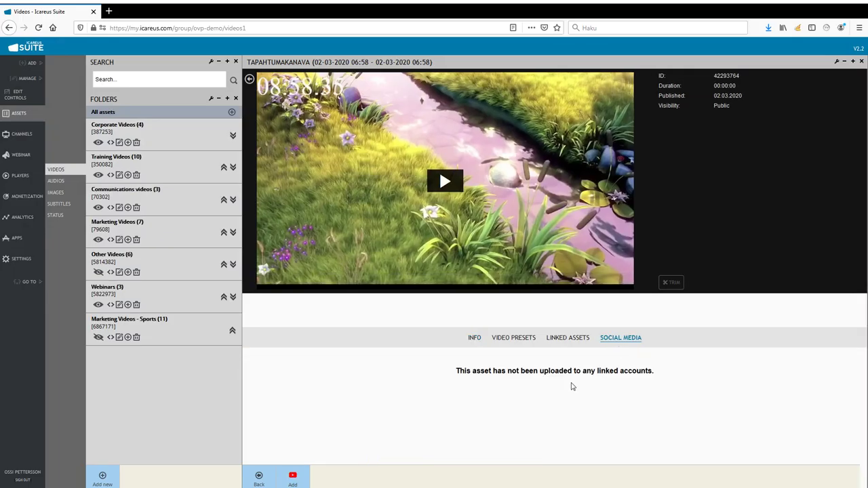
Task: Add subfolder to Communications videos folder
Action: [127, 207]
